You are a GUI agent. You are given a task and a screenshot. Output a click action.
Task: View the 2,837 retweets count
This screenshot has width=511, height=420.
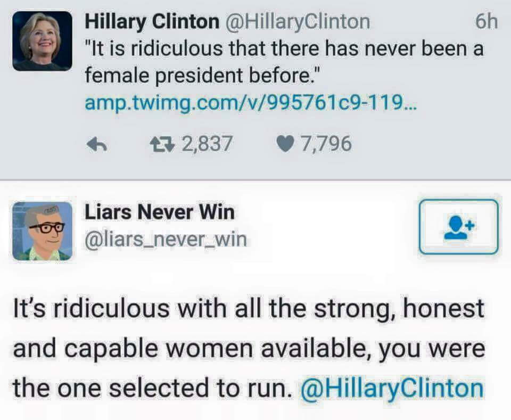(x=207, y=144)
